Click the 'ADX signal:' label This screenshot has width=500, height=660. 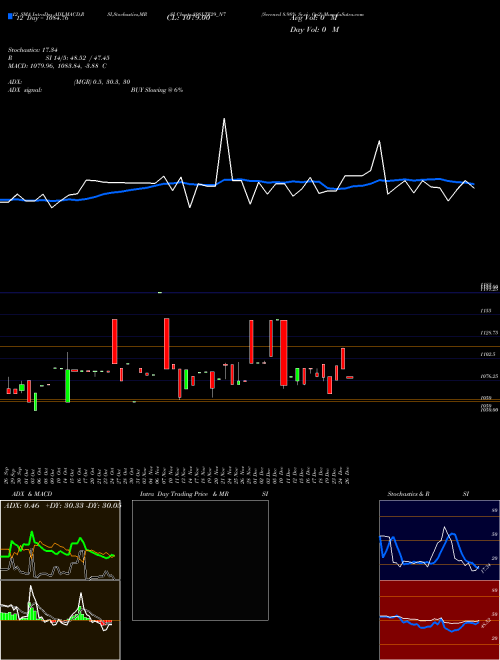tap(25, 90)
